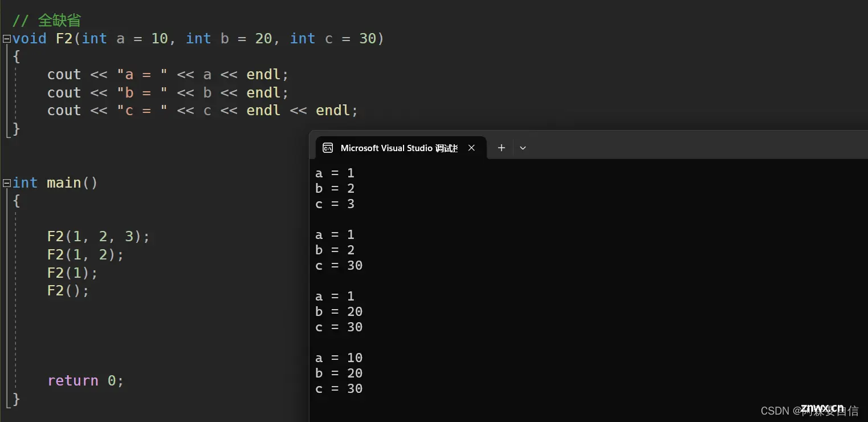Open a new terminal tab with plus
Viewport: 868px width, 422px height.
tap(502, 148)
